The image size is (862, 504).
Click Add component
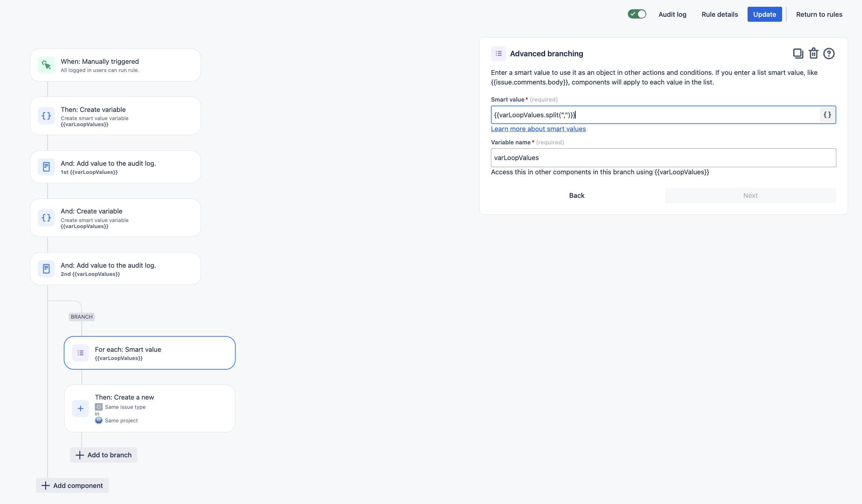click(72, 485)
